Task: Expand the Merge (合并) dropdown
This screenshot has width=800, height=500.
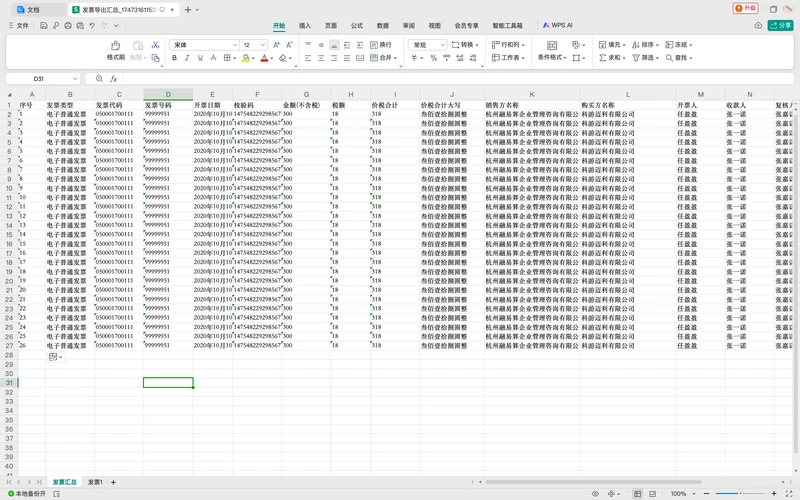Action: [x=395, y=58]
